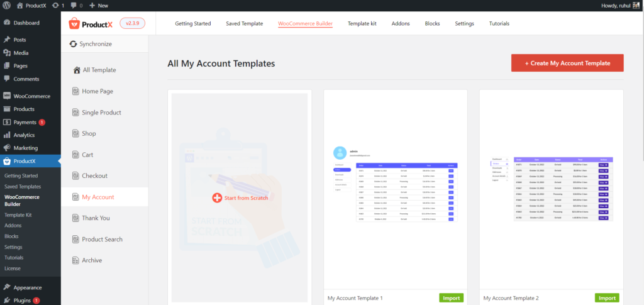This screenshot has width=644, height=305.
Task: Click the Shop template icon
Action: [75, 133]
